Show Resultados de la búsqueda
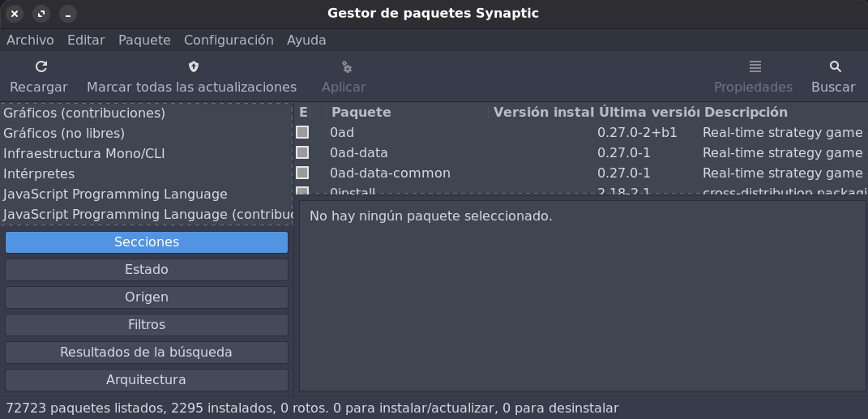Screen dimensions: 868x419 point(147,353)
